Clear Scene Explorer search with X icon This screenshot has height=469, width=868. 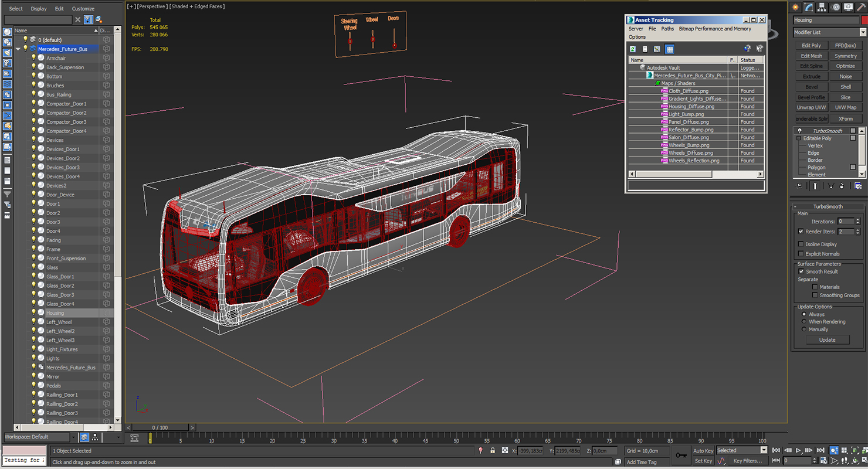pos(77,19)
